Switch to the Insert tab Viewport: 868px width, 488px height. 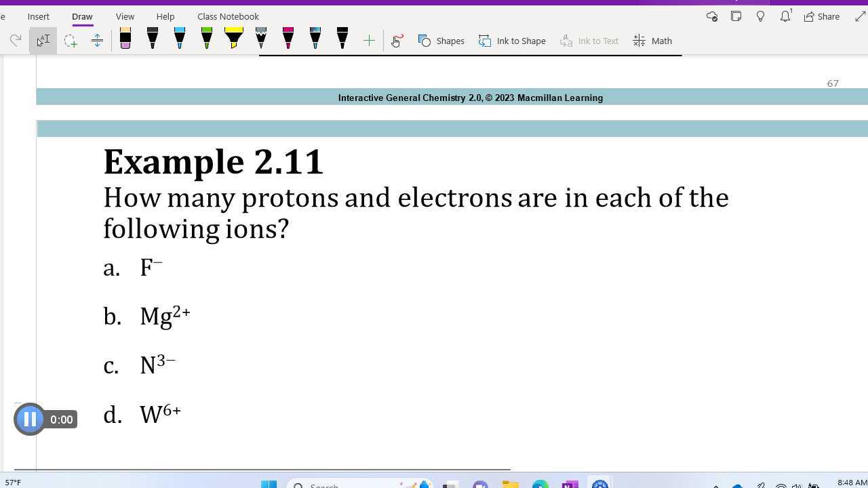(38, 16)
